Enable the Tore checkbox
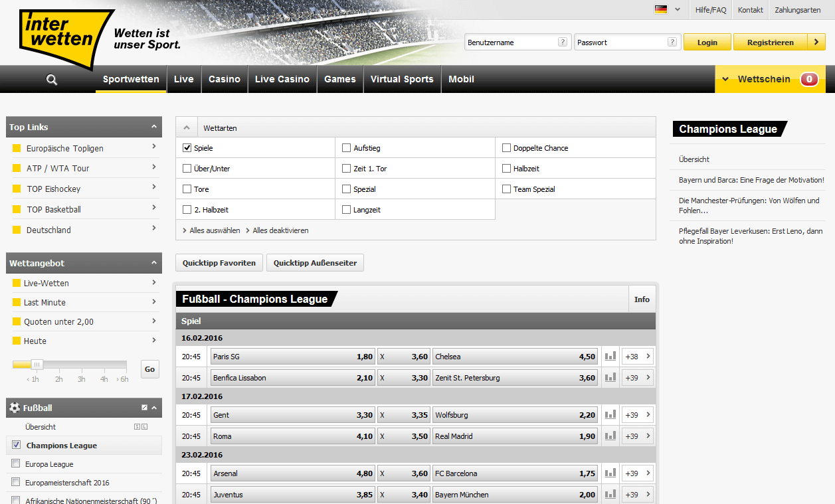 (x=187, y=189)
